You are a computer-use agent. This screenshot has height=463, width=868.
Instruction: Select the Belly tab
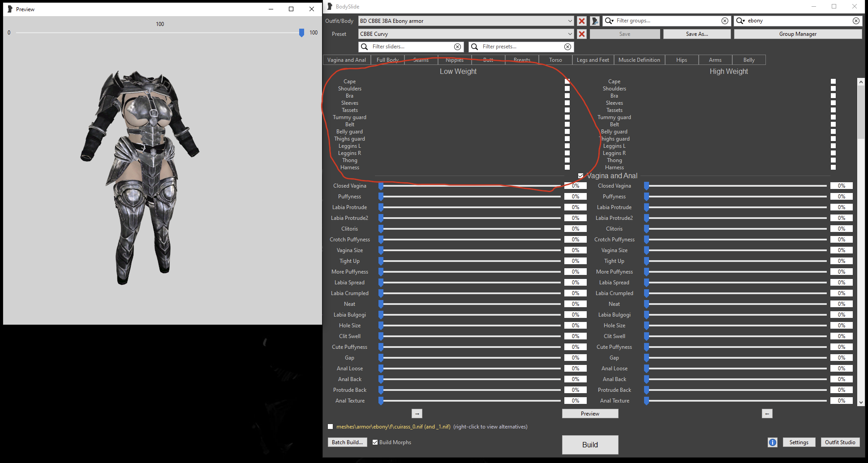(749, 60)
